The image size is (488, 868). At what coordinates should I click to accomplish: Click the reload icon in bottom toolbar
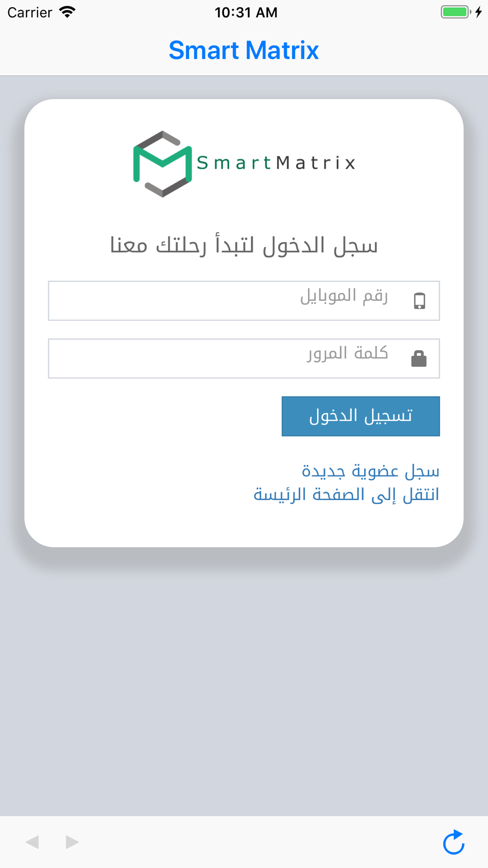454,842
